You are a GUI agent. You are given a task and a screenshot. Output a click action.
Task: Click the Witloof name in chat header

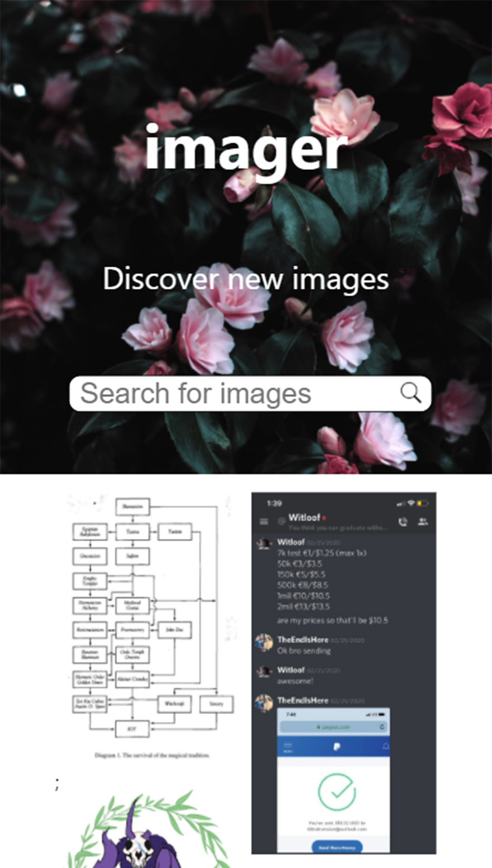pos(304,517)
